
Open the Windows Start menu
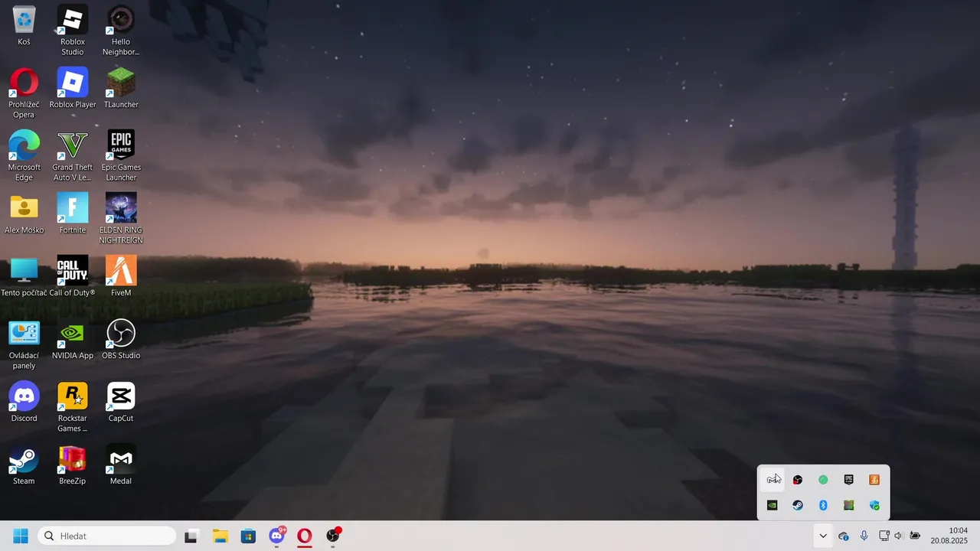click(21, 536)
